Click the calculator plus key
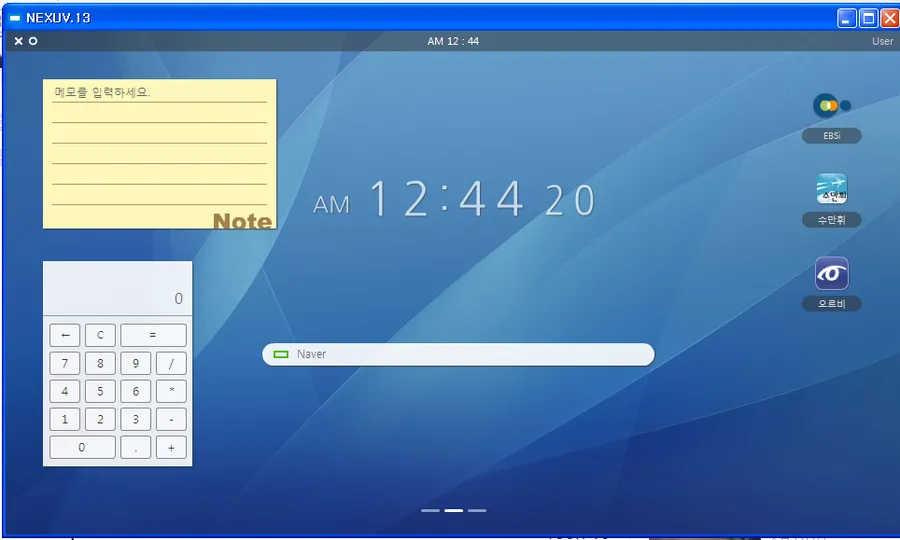Viewport: 900px width, 540px height. tap(171, 448)
